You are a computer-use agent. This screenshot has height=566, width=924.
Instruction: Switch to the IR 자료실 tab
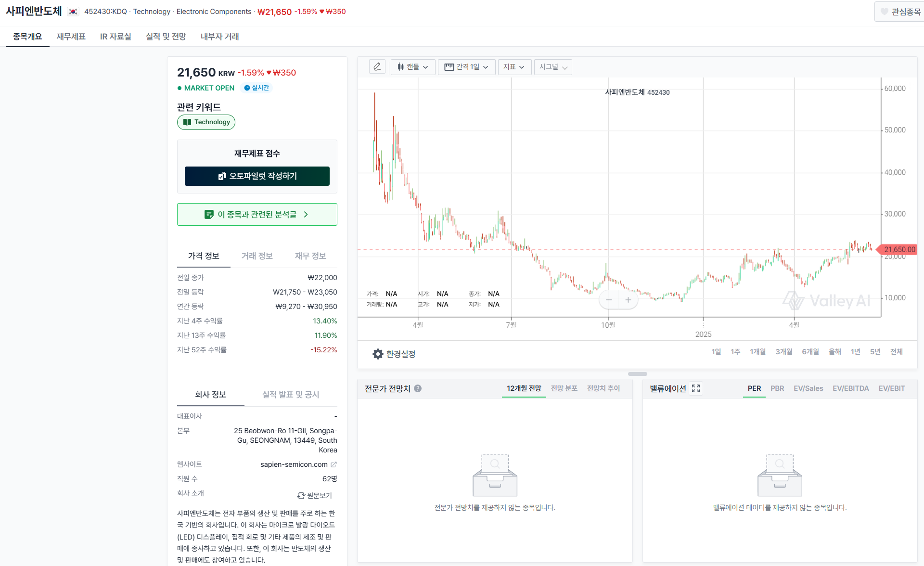coord(115,37)
